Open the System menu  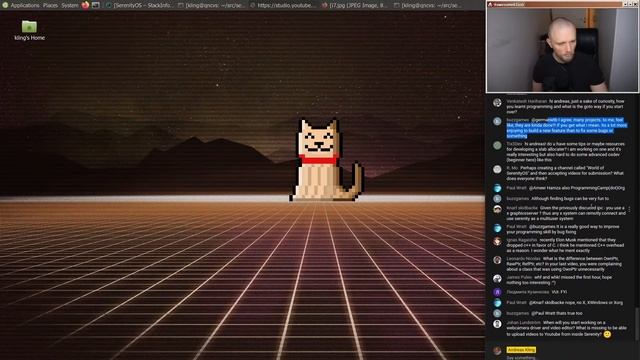[70, 5]
